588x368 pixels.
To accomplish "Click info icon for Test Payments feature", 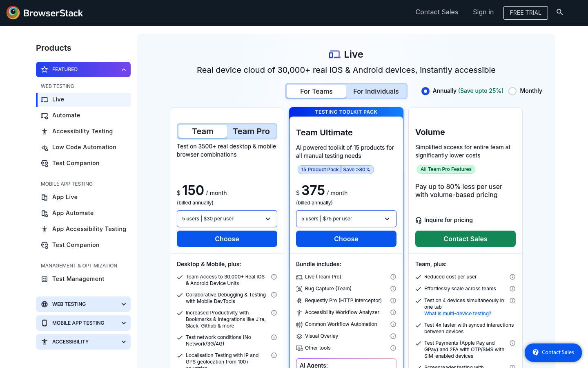I will click(x=512, y=343).
